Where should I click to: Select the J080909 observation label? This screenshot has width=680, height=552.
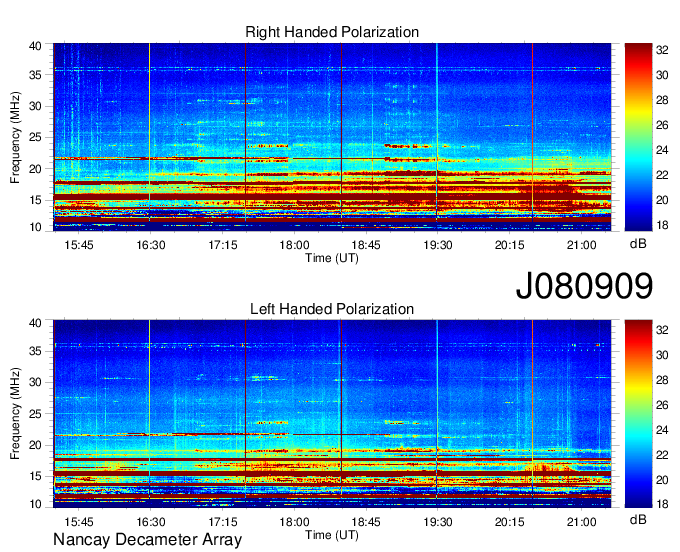click(584, 286)
